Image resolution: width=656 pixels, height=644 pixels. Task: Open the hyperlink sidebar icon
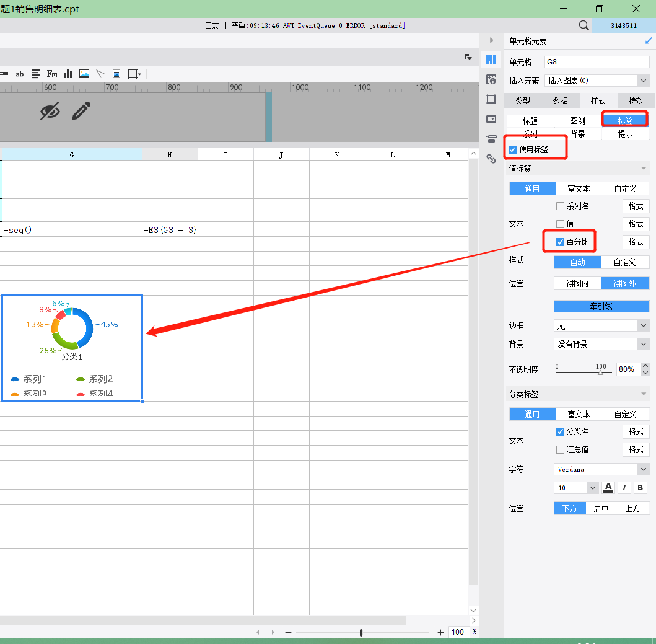[x=491, y=158]
